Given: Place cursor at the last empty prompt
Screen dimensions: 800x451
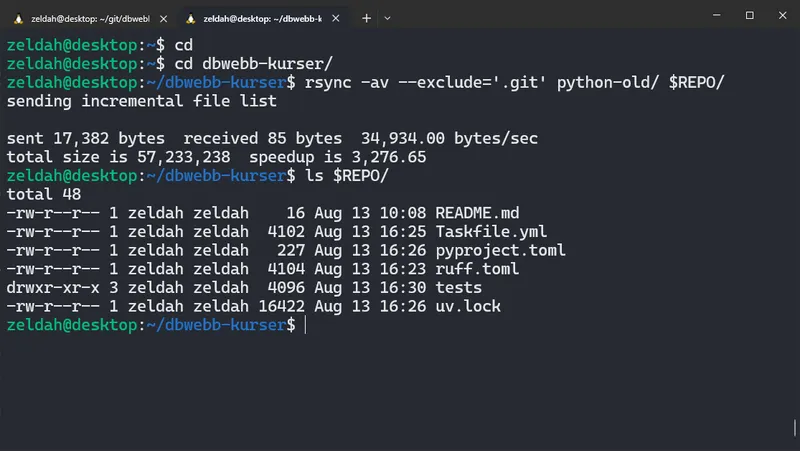Looking at the screenshot, I should click(304, 326).
